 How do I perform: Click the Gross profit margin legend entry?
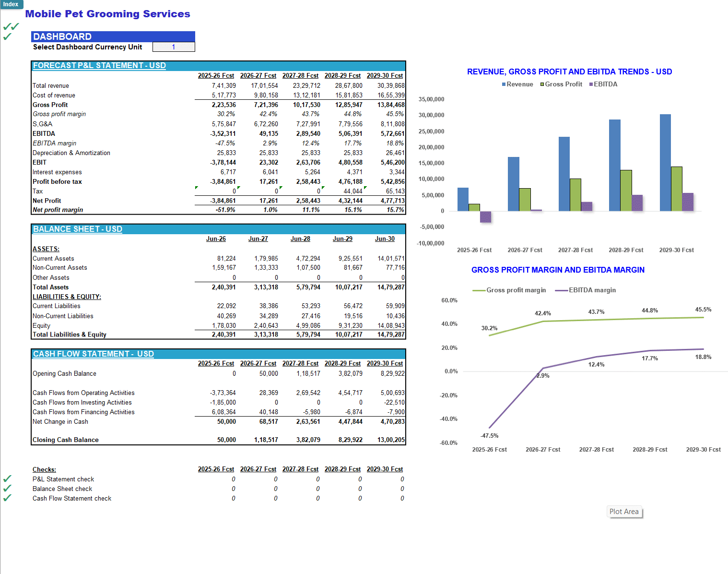(x=509, y=290)
